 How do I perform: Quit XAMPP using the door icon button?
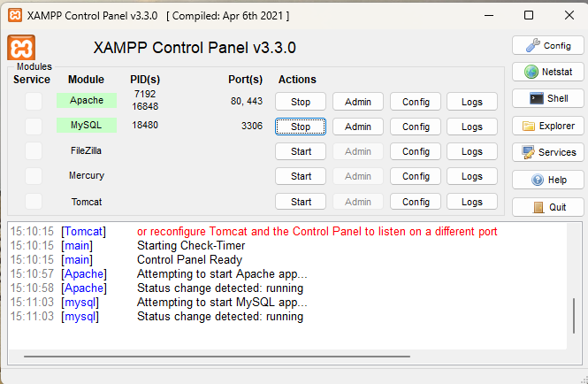pos(547,207)
